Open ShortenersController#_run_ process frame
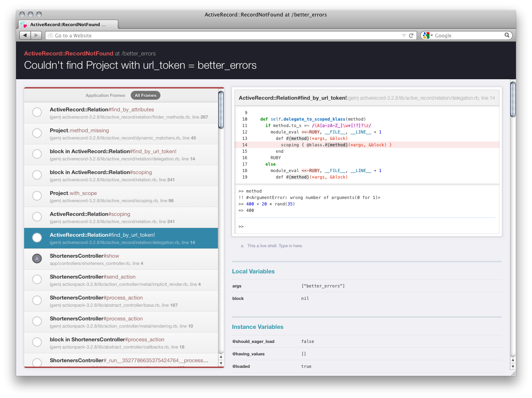Viewport: 532px width, 398px height. coord(121,360)
